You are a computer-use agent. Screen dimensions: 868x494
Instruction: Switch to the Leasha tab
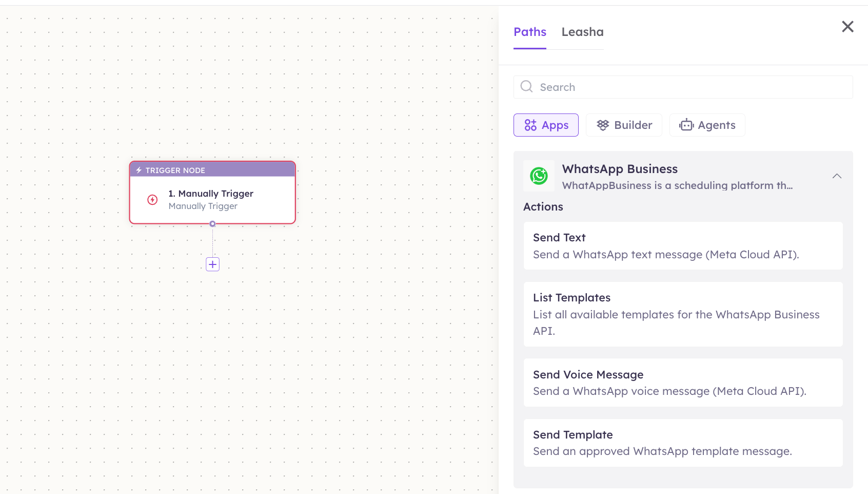pos(582,32)
